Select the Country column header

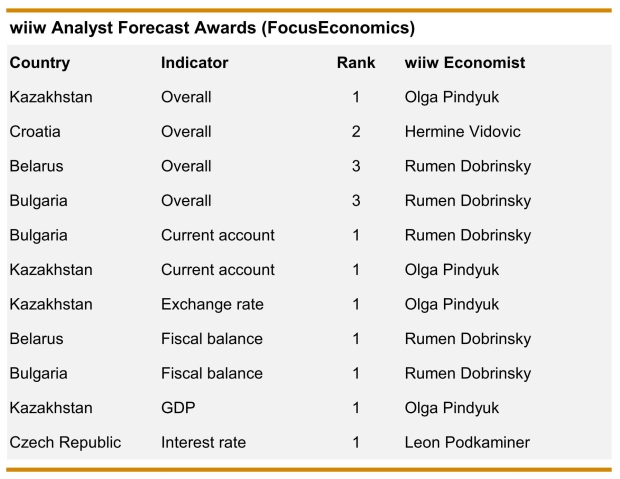click(x=40, y=62)
